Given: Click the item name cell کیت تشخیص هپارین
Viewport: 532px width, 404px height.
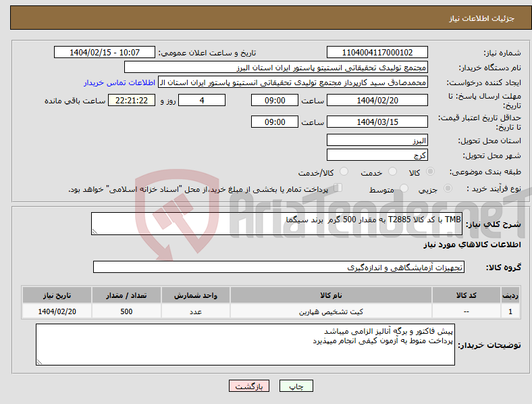Looking at the screenshot, I should 331,311.
